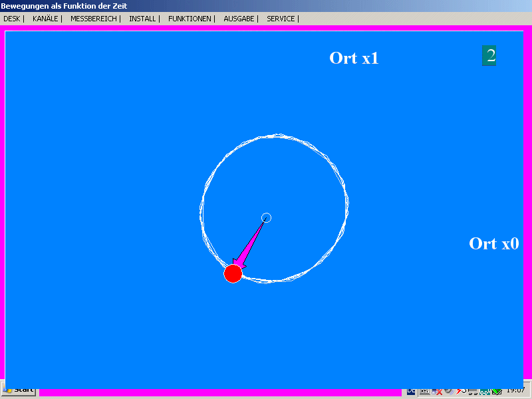This screenshot has width=532, height=399.
Task: Click the network disconnected tray icon
Action: click(436, 392)
